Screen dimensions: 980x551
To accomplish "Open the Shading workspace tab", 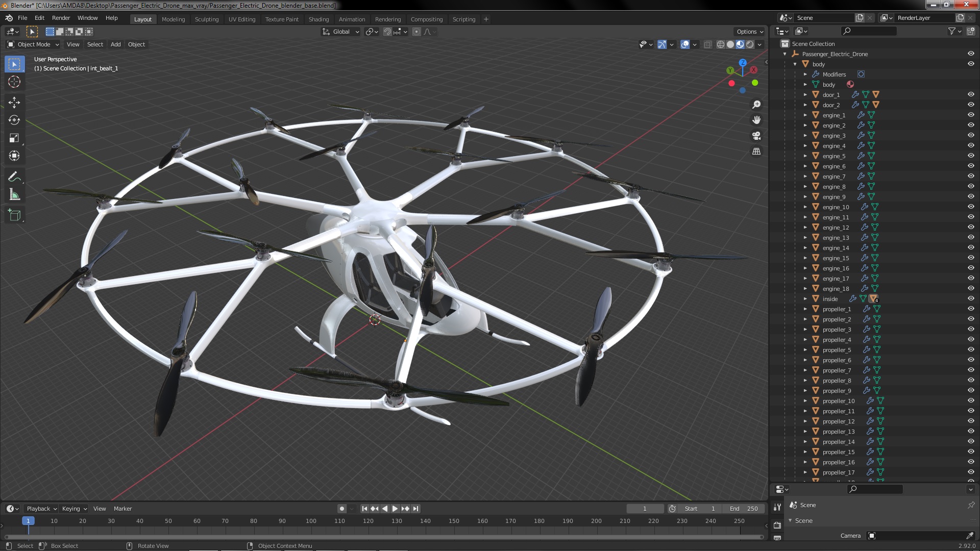I will pos(318,18).
